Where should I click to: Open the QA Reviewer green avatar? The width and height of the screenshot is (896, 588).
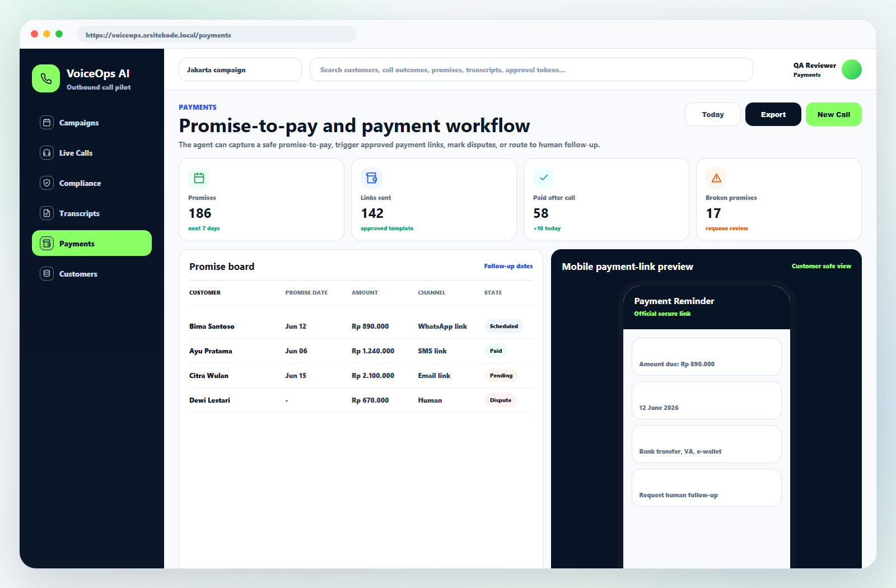click(852, 69)
